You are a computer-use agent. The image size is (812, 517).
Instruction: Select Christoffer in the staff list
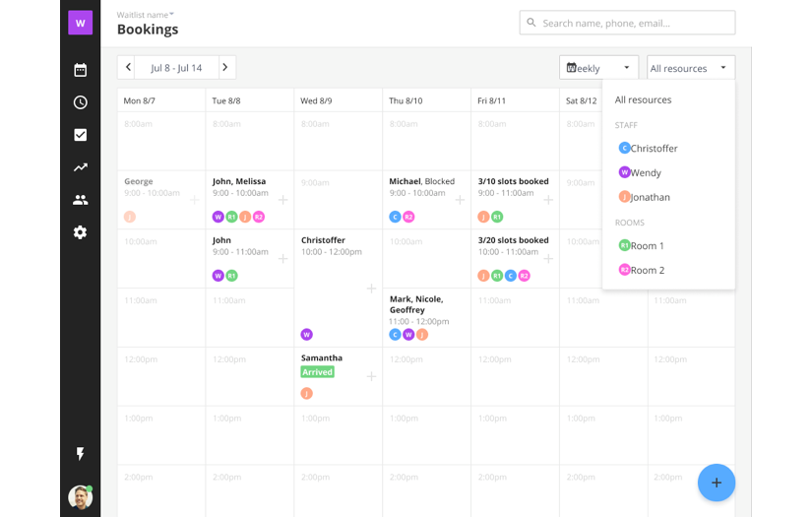pyautogui.click(x=654, y=149)
